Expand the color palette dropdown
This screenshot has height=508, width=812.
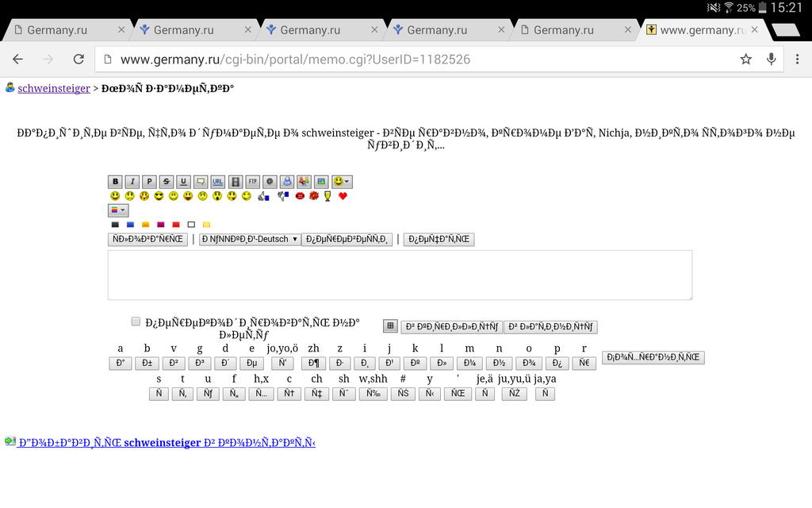[117, 210]
